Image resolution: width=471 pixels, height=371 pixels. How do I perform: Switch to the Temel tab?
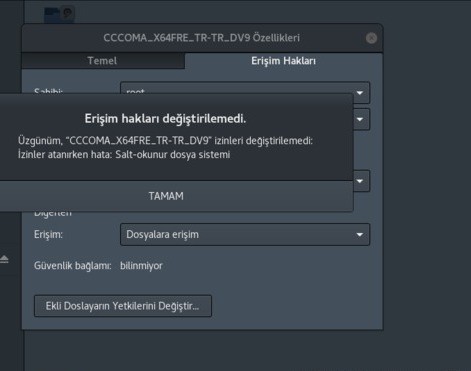click(103, 61)
